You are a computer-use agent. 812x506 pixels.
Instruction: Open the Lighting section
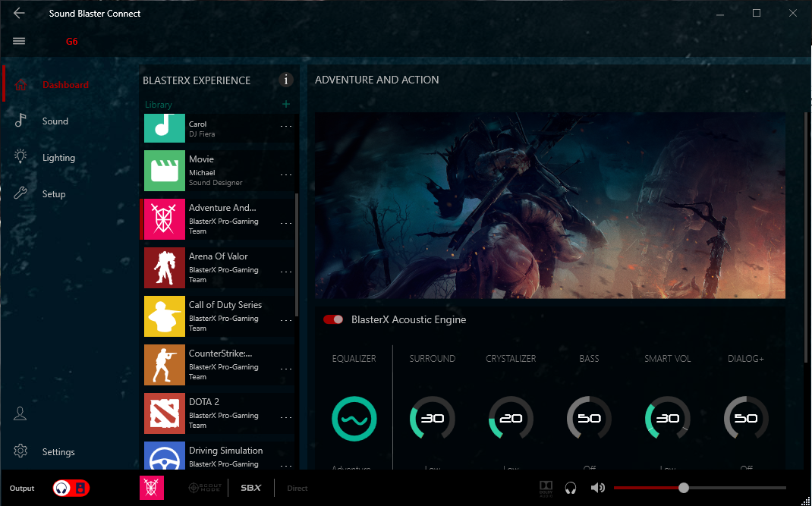tap(58, 158)
